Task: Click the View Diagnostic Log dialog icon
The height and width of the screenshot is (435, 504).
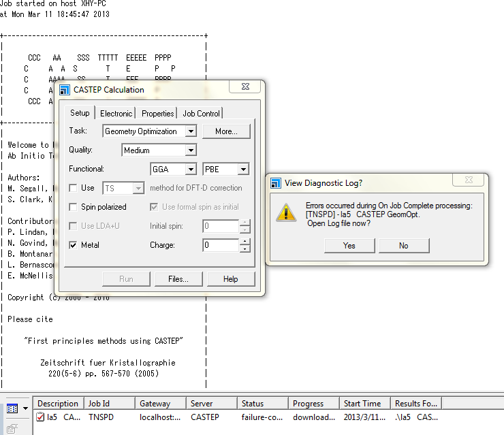Action: coord(276,183)
